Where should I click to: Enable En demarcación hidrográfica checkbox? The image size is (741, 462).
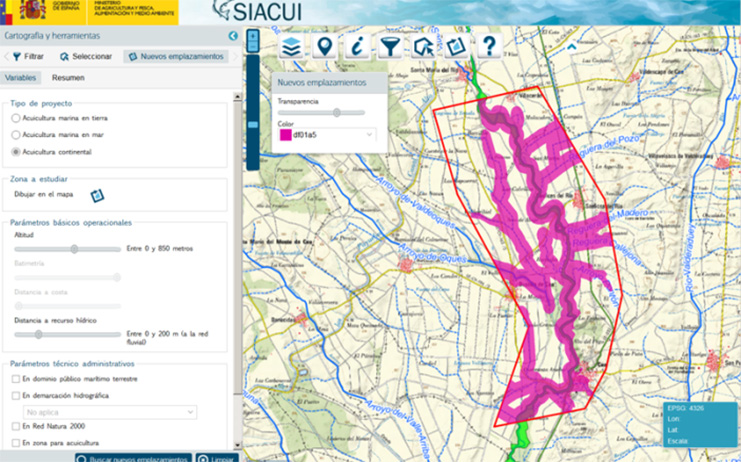tap(14, 396)
